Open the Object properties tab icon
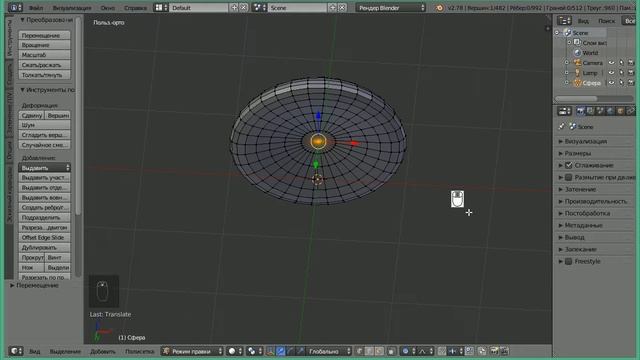Image resolution: width=640 pixels, height=360 pixels. point(620,111)
